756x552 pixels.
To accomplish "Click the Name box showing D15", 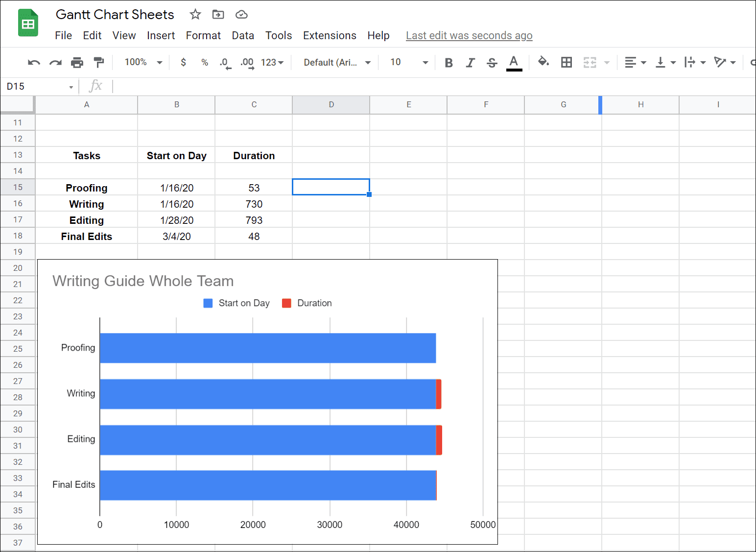I will coord(34,86).
